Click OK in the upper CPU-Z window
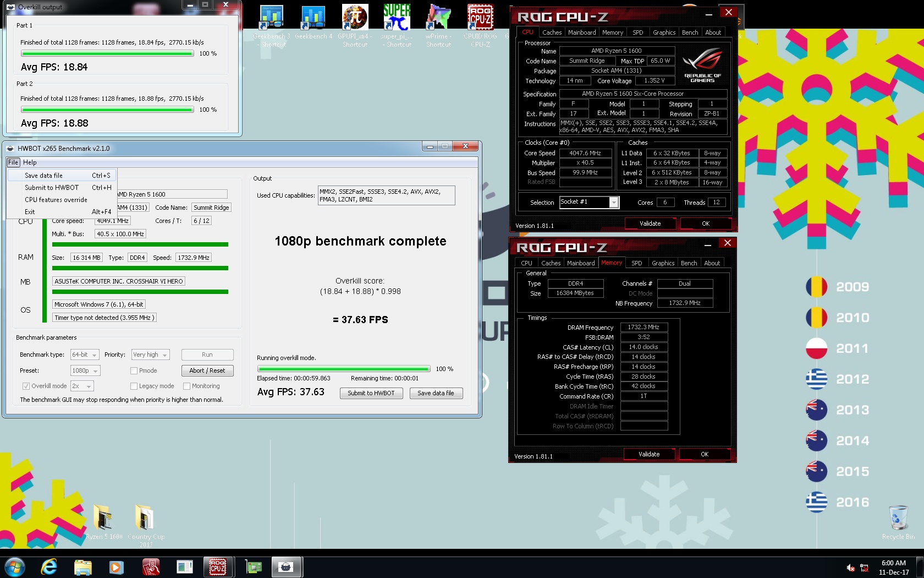Image resolution: width=924 pixels, height=578 pixels. click(x=706, y=223)
